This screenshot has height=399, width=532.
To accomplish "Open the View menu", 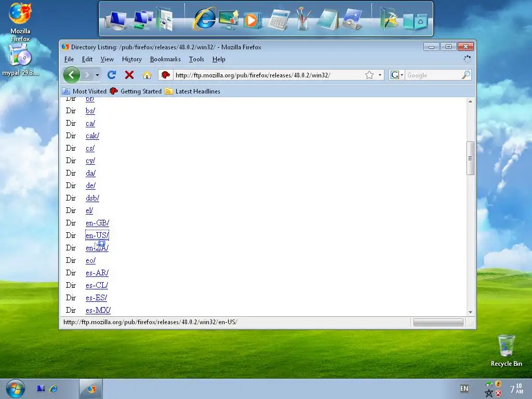I will 107,59.
